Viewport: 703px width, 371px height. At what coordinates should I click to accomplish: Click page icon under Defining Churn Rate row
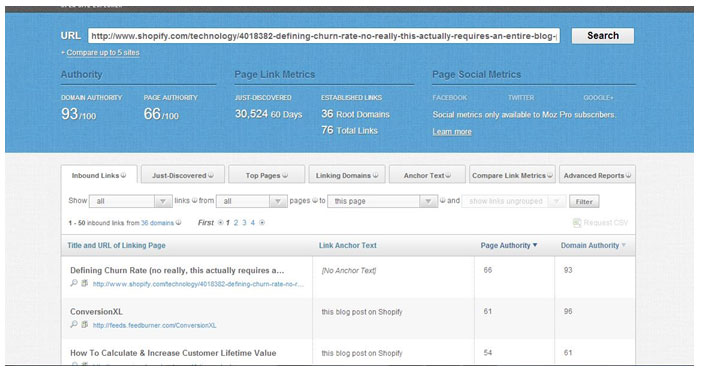coord(84,283)
